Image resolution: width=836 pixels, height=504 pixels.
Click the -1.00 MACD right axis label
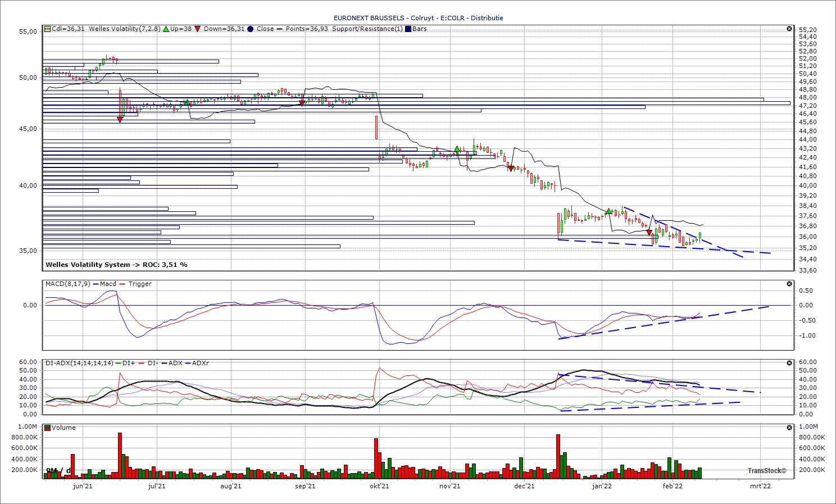pyautogui.click(x=806, y=335)
